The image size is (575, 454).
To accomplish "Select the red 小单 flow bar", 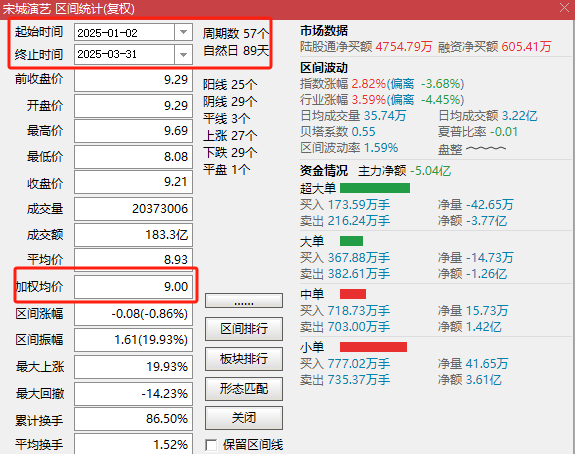I will pyautogui.click(x=373, y=347).
